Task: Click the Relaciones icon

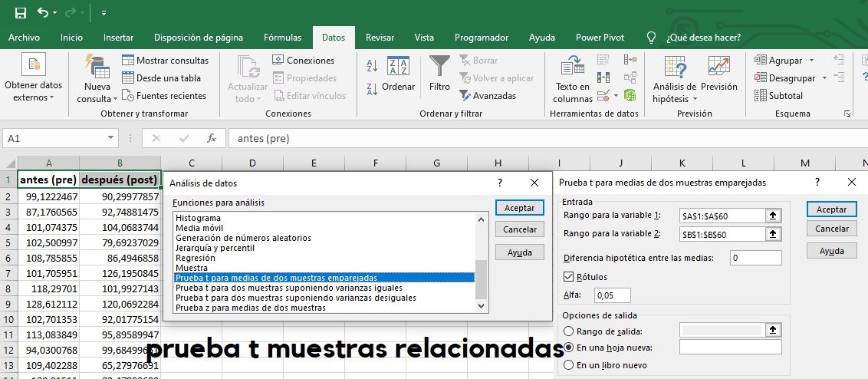Action: (x=630, y=77)
